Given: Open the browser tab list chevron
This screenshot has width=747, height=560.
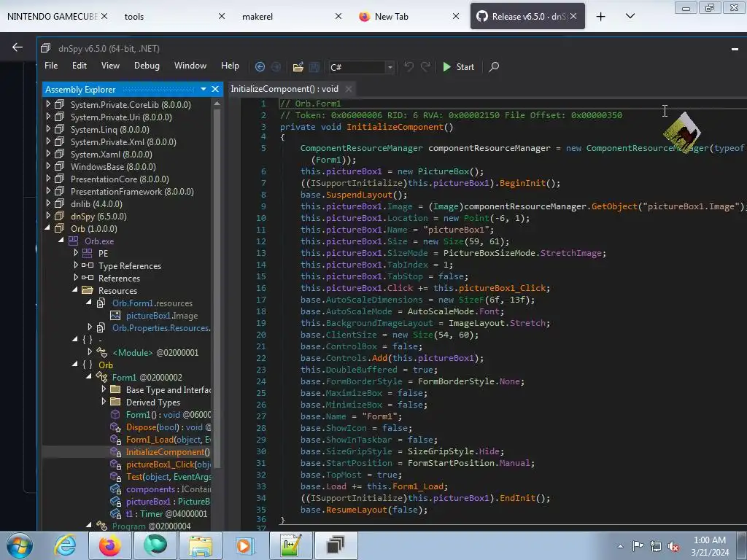Looking at the screenshot, I should click(x=630, y=16).
